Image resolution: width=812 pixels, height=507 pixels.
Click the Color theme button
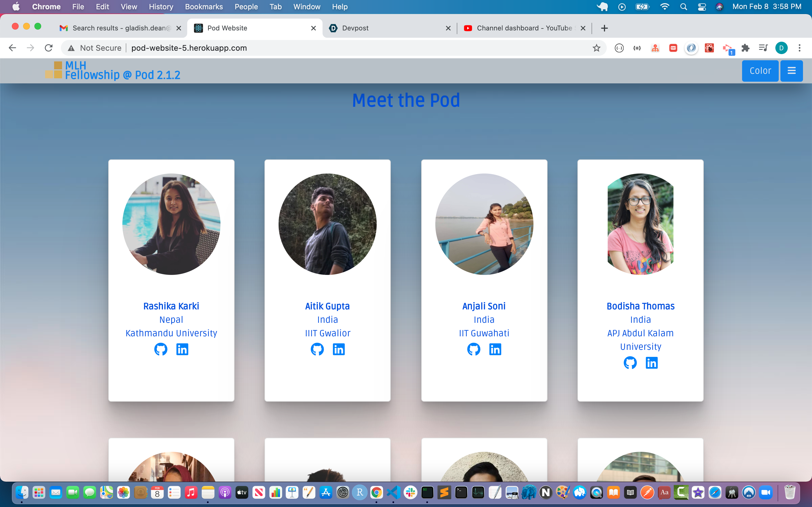760,71
